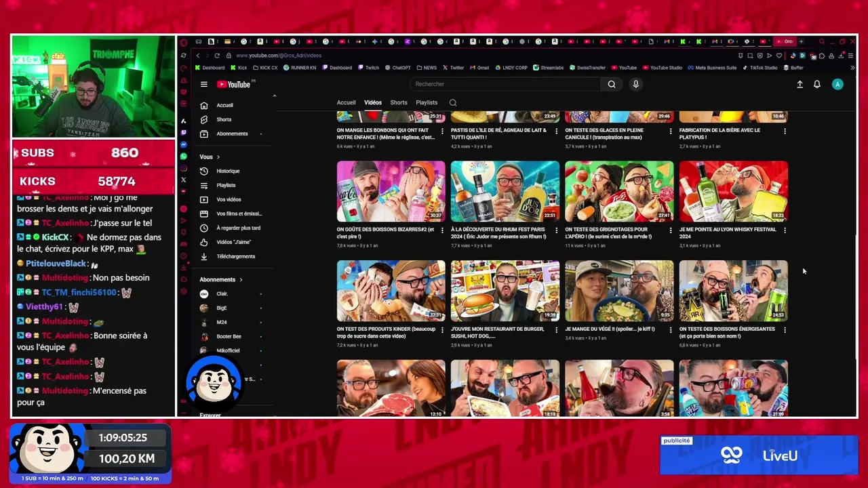
Task: Open options for boissons énergisantes video
Action: (x=785, y=330)
